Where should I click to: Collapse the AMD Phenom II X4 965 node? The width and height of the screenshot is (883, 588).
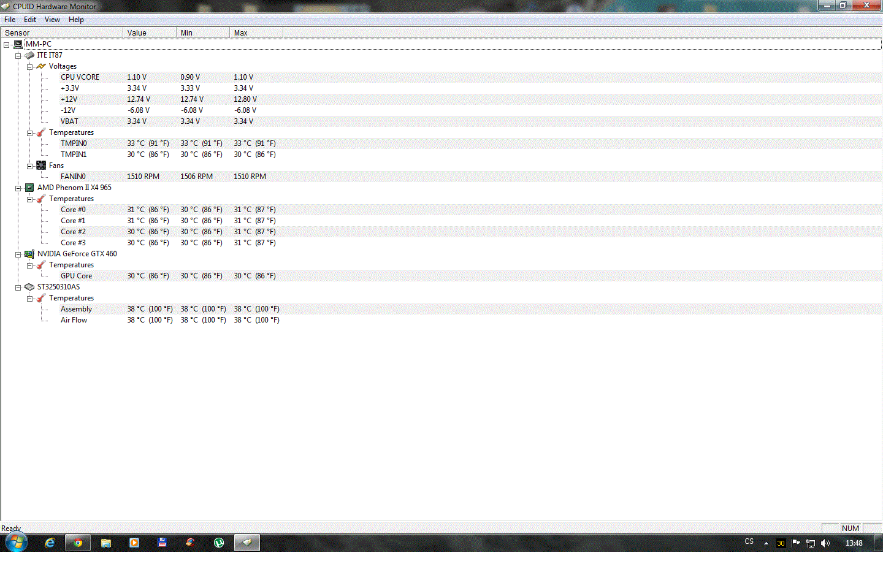click(x=18, y=188)
